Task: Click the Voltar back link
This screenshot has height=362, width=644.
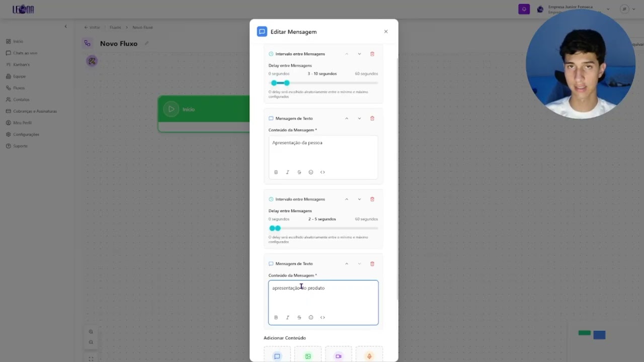Action: 92,27
